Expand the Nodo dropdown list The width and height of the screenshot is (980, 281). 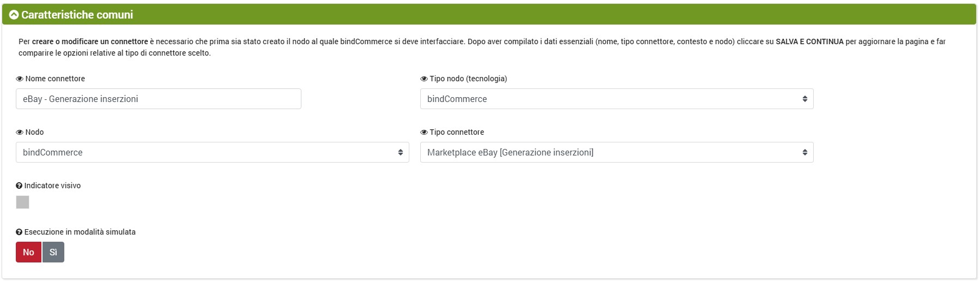pos(212,152)
